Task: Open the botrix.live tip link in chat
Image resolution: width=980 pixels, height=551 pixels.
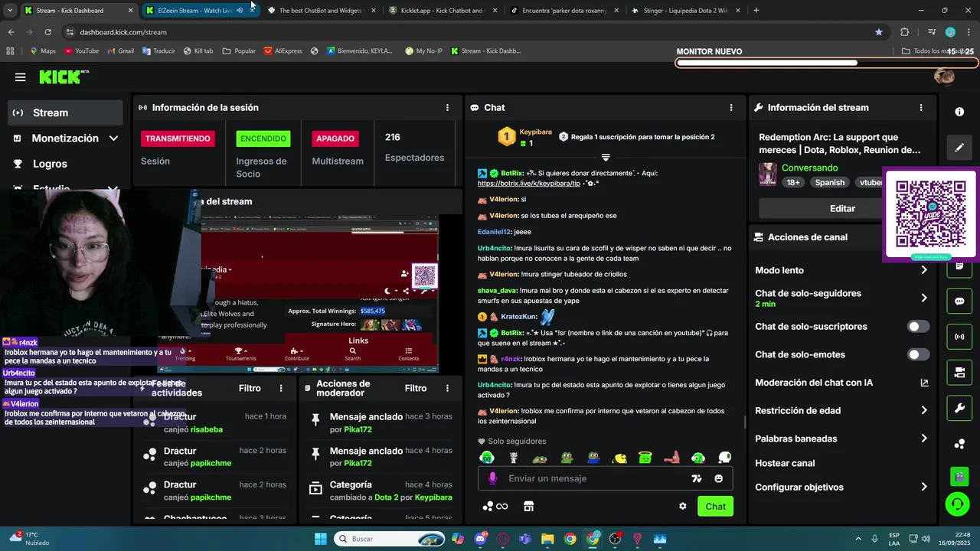Action: pyautogui.click(x=529, y=184)
